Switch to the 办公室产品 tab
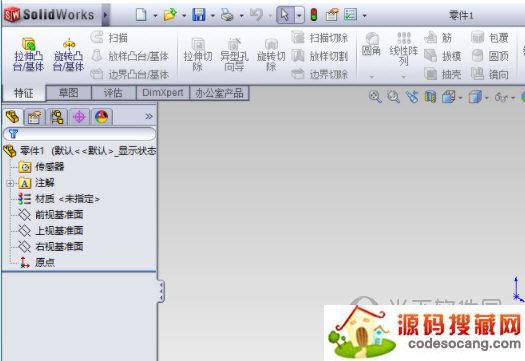Screen dimensions: 525x361 click(x=219, y=93)
